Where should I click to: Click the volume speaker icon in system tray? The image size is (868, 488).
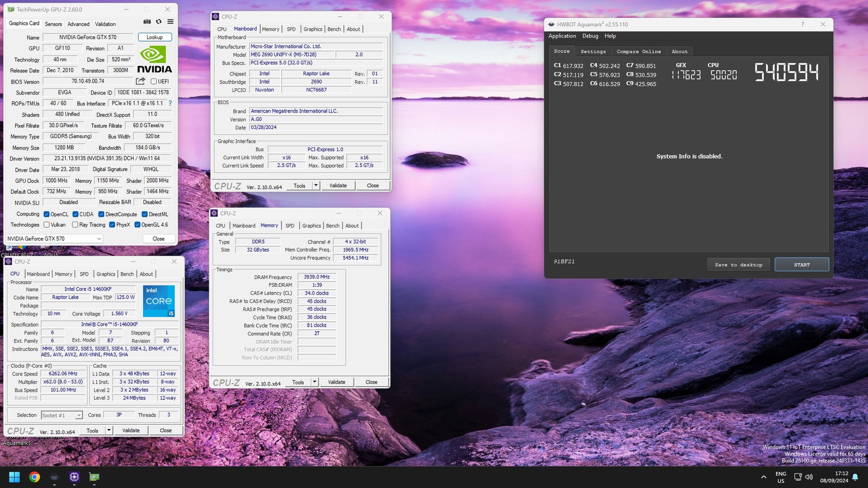point(809,477)
